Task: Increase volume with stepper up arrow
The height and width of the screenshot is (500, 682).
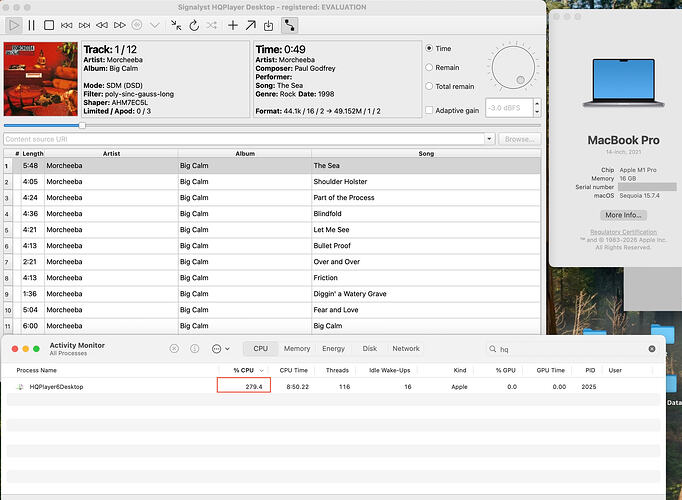Action: (537, 103)
